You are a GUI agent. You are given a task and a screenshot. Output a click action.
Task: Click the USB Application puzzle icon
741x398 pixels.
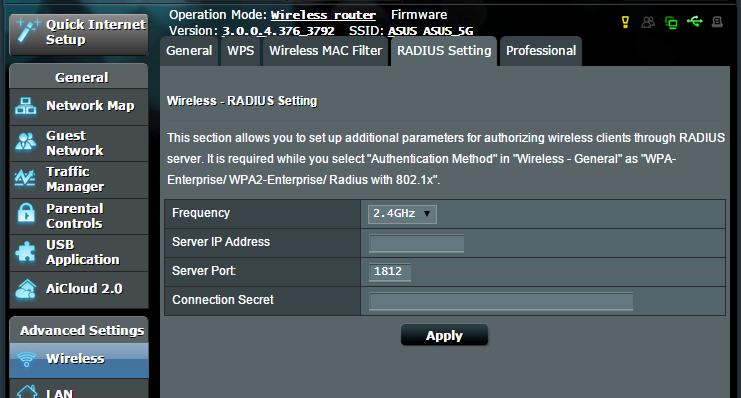coord(26,251)
